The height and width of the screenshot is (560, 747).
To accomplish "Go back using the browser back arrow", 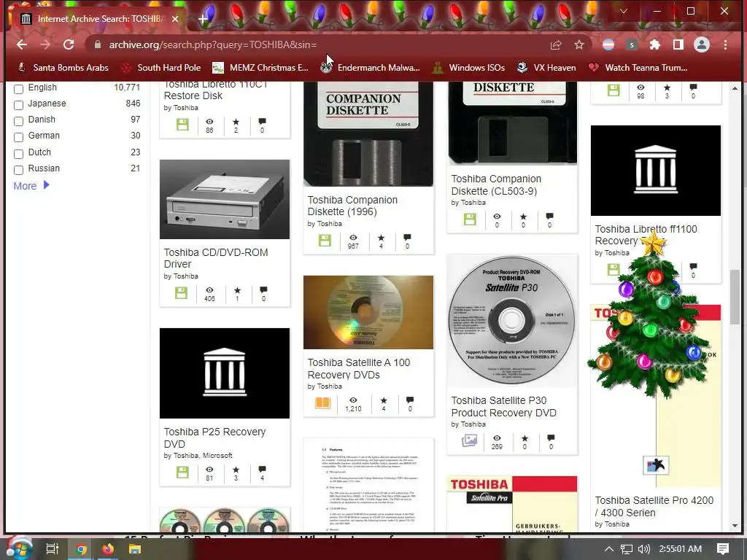I will point(22,44).
